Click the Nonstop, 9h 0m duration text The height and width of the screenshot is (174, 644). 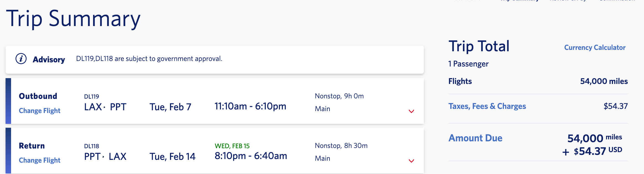[339, 96]
